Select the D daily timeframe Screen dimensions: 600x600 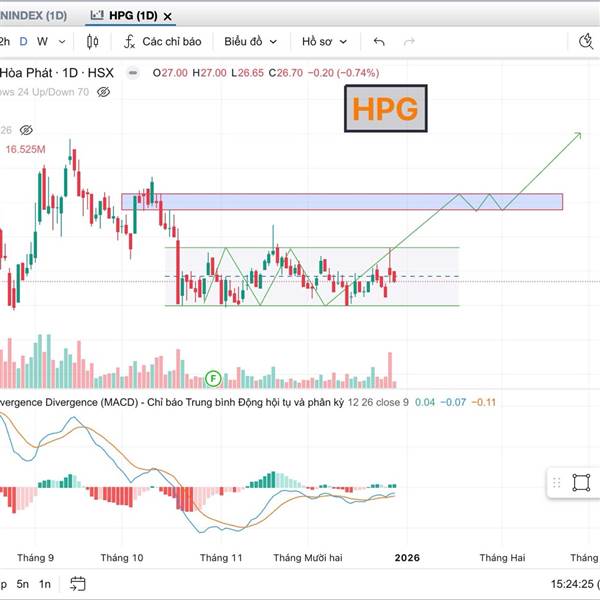coord(23,41)
